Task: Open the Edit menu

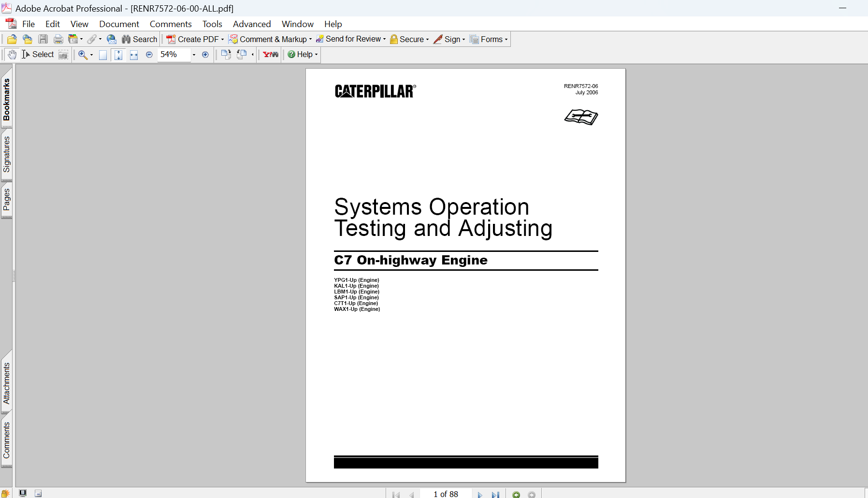Action: click(x=53, y=24)
